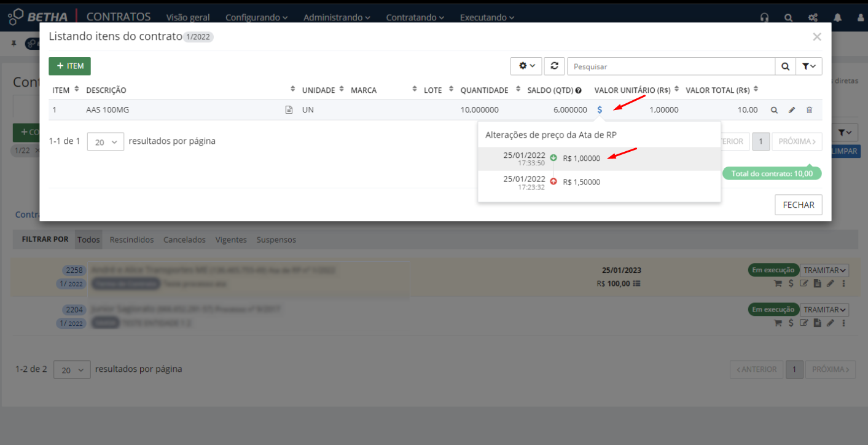Viewport: 868px width, 445px height.
Task: Open the document icon for contract 2258
Action: [x=817, y=283]
